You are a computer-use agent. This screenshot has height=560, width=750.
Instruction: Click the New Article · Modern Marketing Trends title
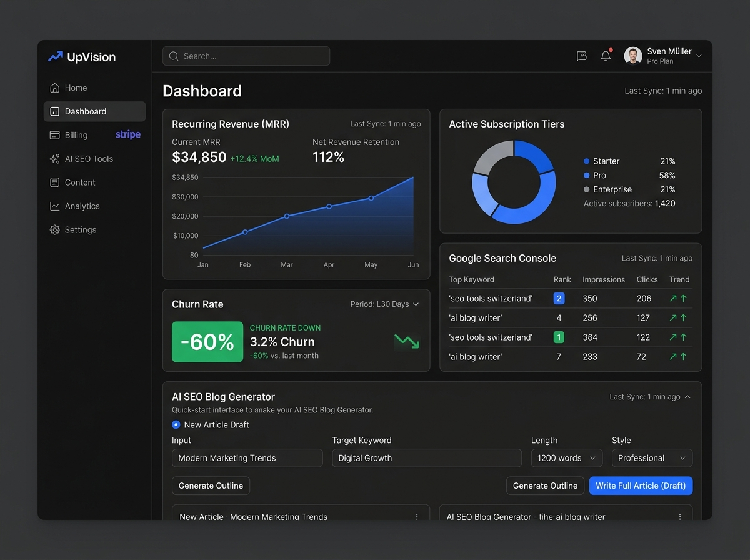(x=253, y=517)
